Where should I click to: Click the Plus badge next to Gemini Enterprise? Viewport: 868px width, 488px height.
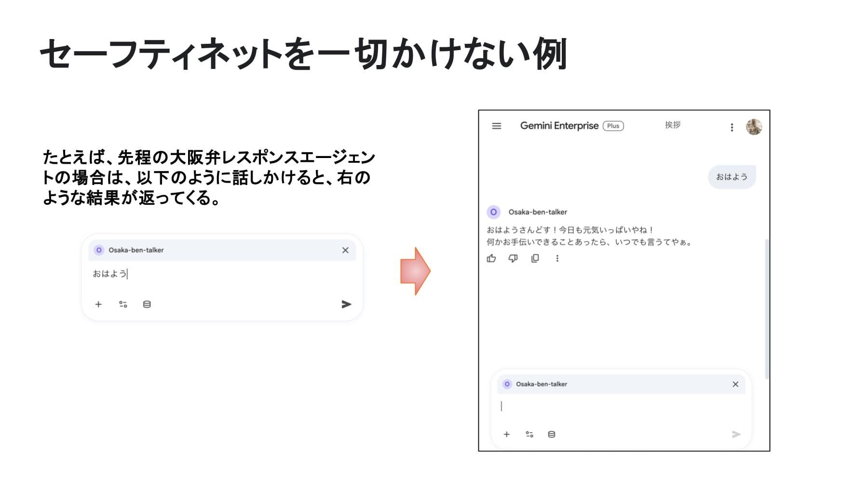point(613,126)
